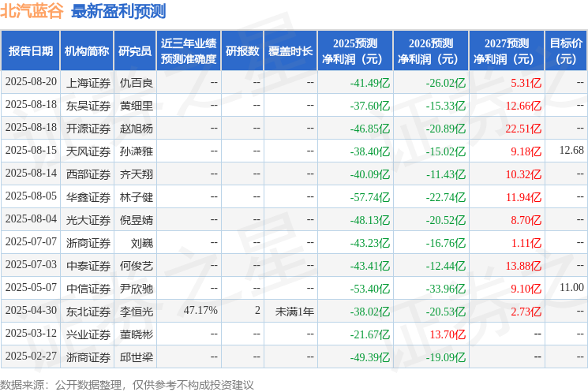Image resolution: width=588 pixels, height=392 pixels.
Task: Click 西部证券 institution cell
Action: pyautogui.click(x=88, y=174)
